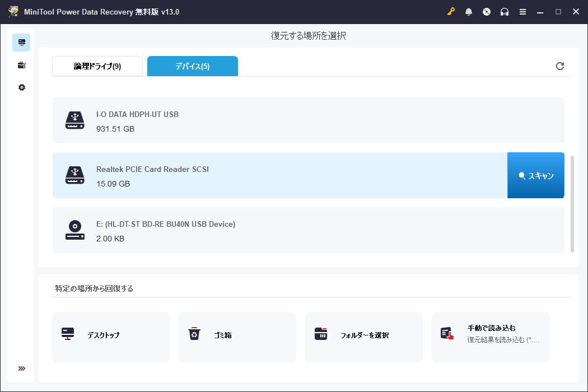Click the Realtek PCIE Card Reader SCSI name
The height and width of the screenshot is (392, 588).
click(x=153, y=169)
